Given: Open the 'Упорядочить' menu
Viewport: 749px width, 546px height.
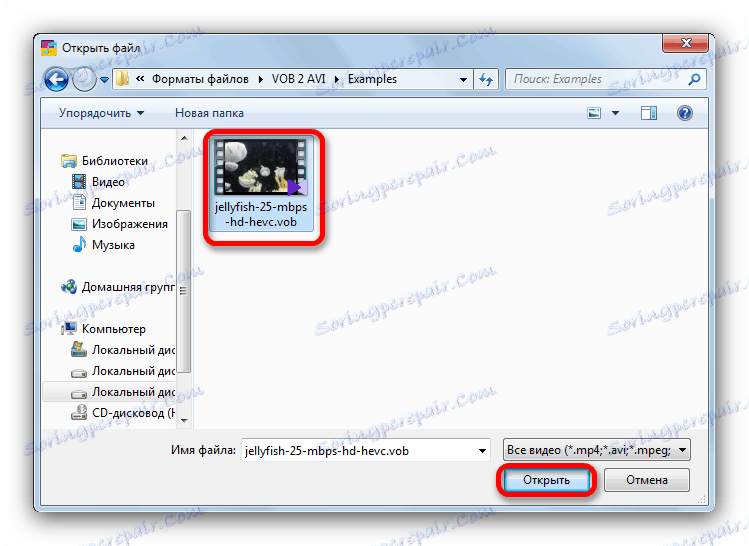Looking at the screenshot, I should pos(101,113).
